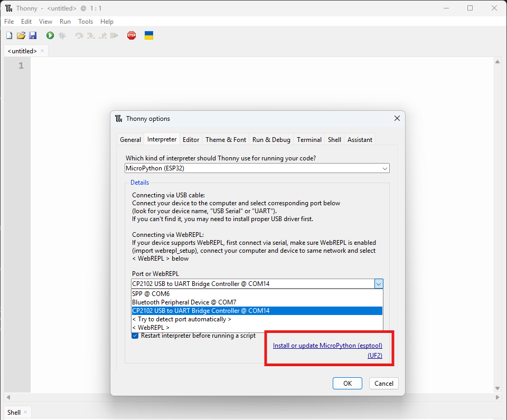Select Bluetooth Peripheral Device @ COM7

257,302
